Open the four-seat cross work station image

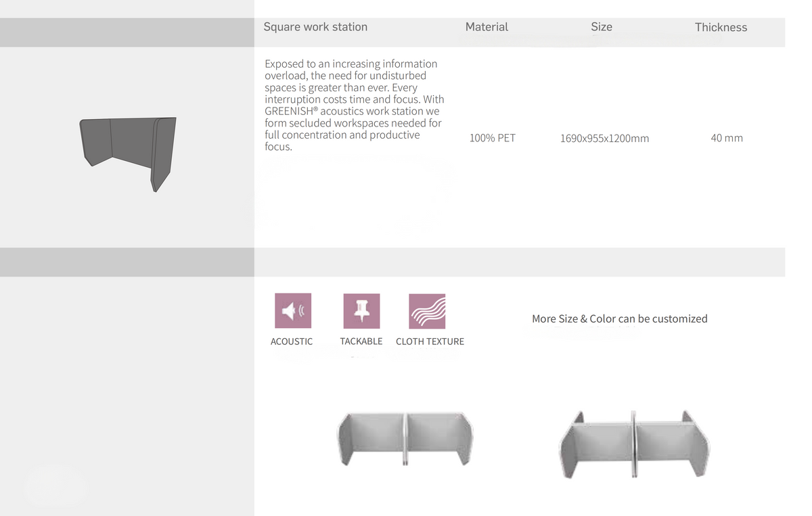point(635,444)
